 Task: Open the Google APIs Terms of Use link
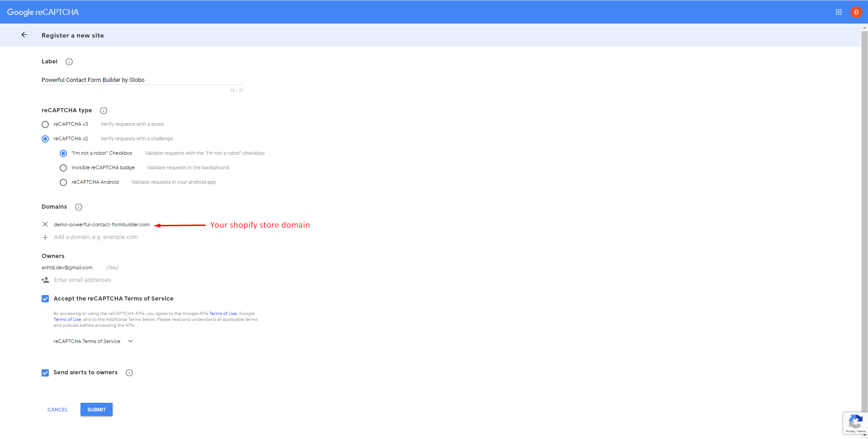(x=223, y=313)
